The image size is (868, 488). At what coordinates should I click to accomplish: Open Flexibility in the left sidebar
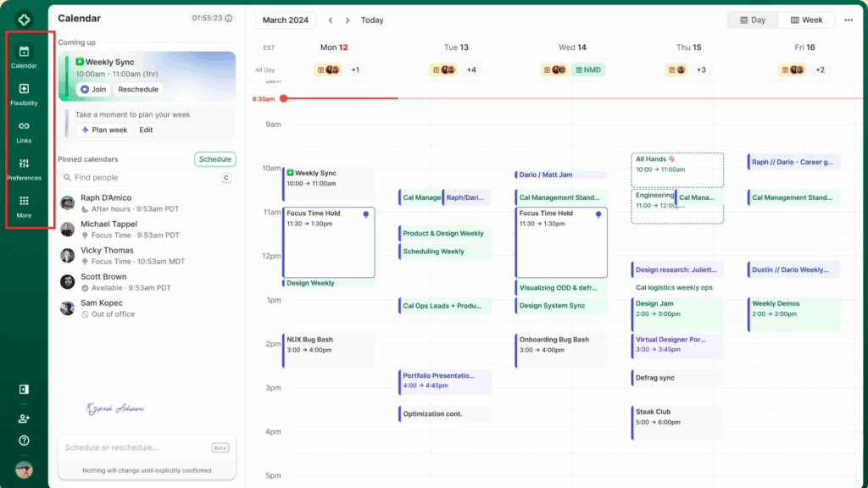24,93
